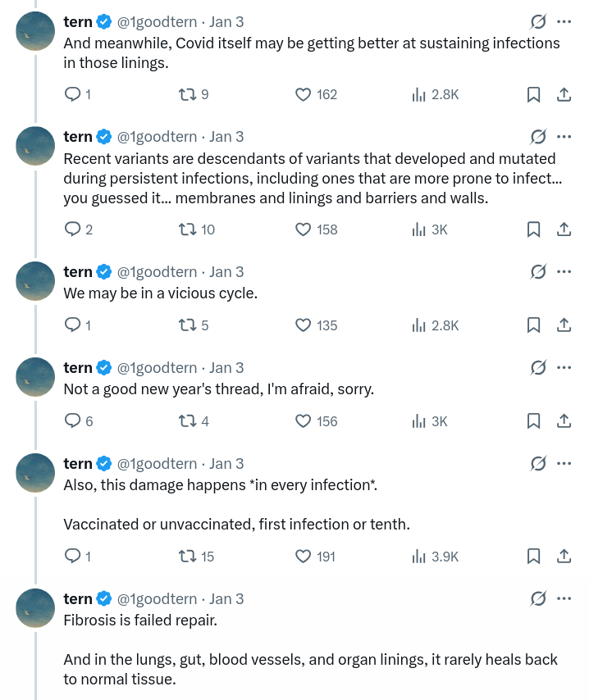Viewport: 589px width, 700px height.
Task: Repost the "Covid itself may be getting better" tweet
Action: click(187, 94)
